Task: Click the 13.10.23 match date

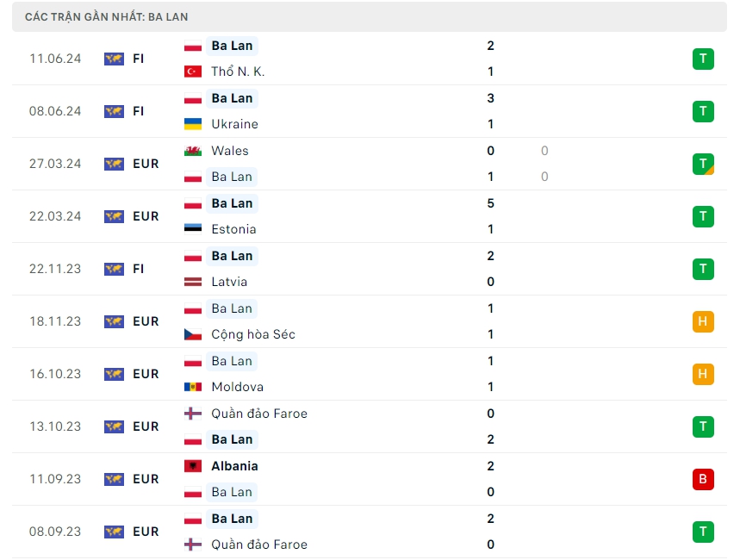Action: click(x=55, y=426)
